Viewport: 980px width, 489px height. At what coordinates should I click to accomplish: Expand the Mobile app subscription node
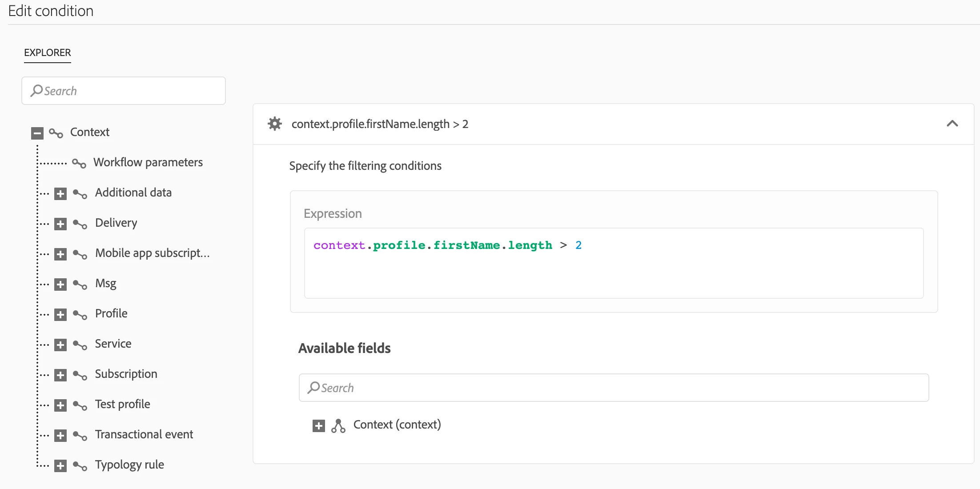point(60,254)
